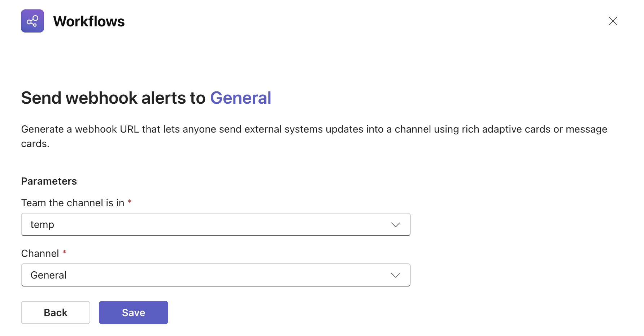Image resolution: width=644 pixels, height=336 pixels.
Task: Expand the chevron on the Channel combo box
Action: (395, 275)
